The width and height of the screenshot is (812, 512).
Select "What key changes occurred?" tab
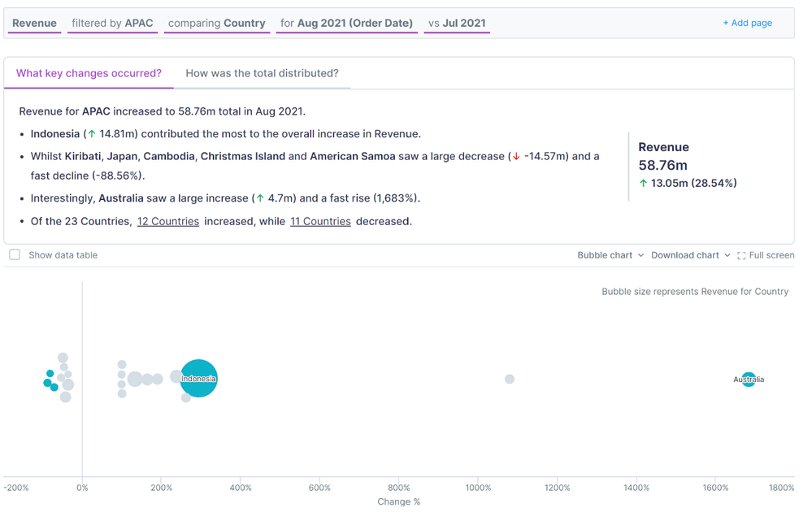(89, 73)
